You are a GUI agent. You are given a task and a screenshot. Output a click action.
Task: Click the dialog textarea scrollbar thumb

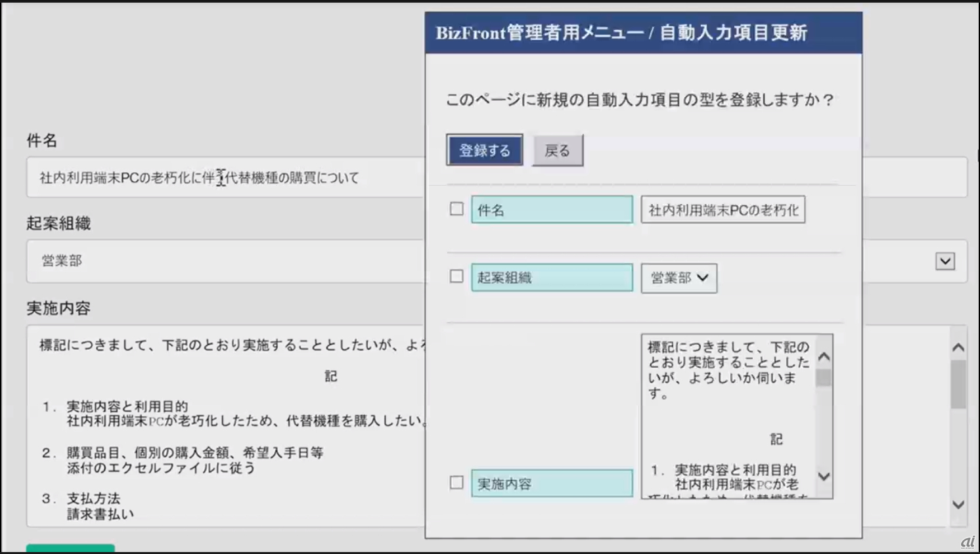tap(824, 378)
